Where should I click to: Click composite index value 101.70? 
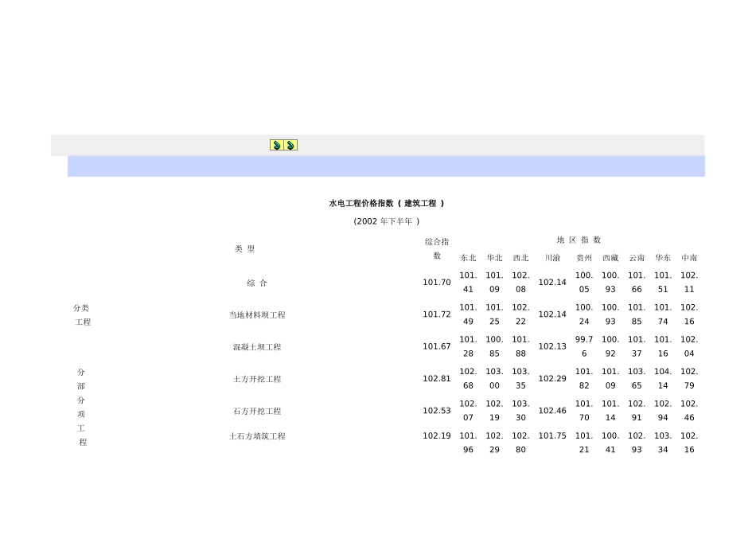(x=437, y=282)
